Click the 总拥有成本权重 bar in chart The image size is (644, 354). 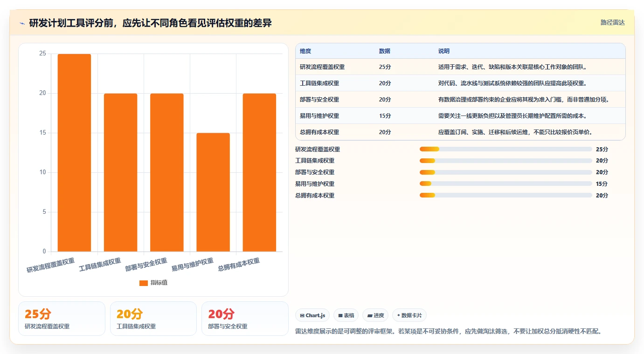(x=259, y=172)
